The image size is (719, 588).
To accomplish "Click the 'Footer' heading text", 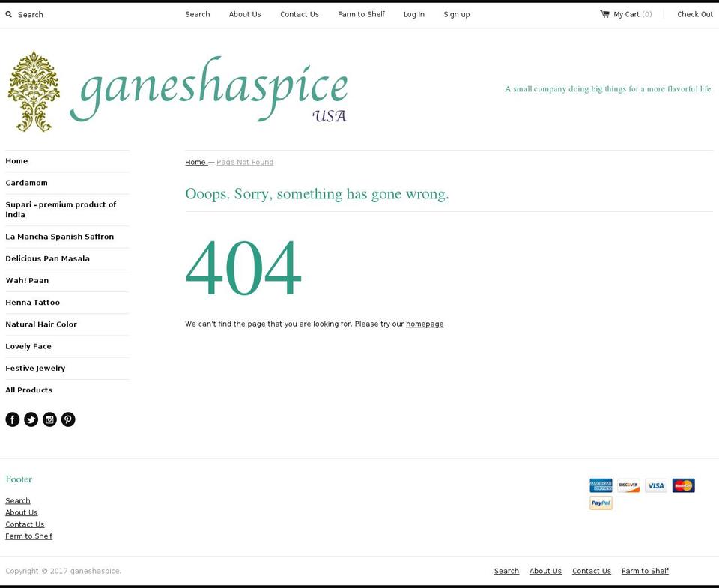I will [x=19, y=479].
